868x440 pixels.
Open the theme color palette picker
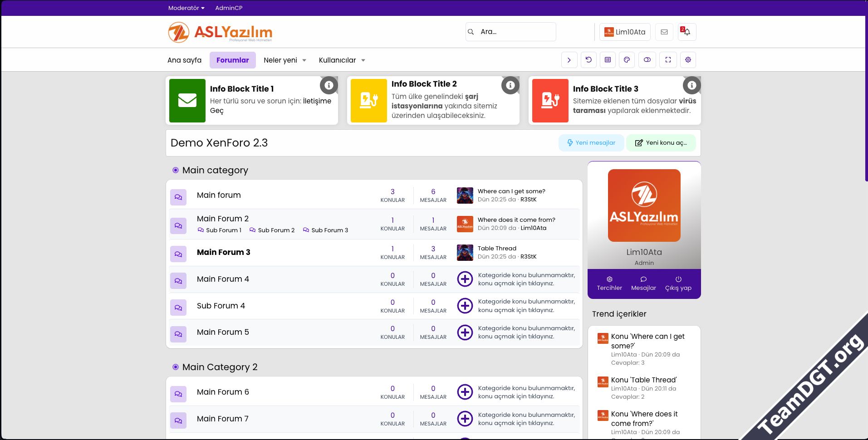[627, 60]
